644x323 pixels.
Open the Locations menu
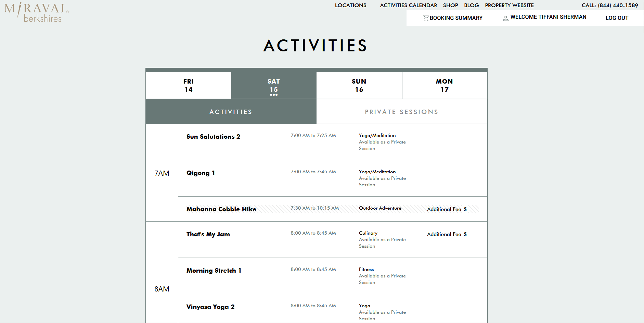350,5
